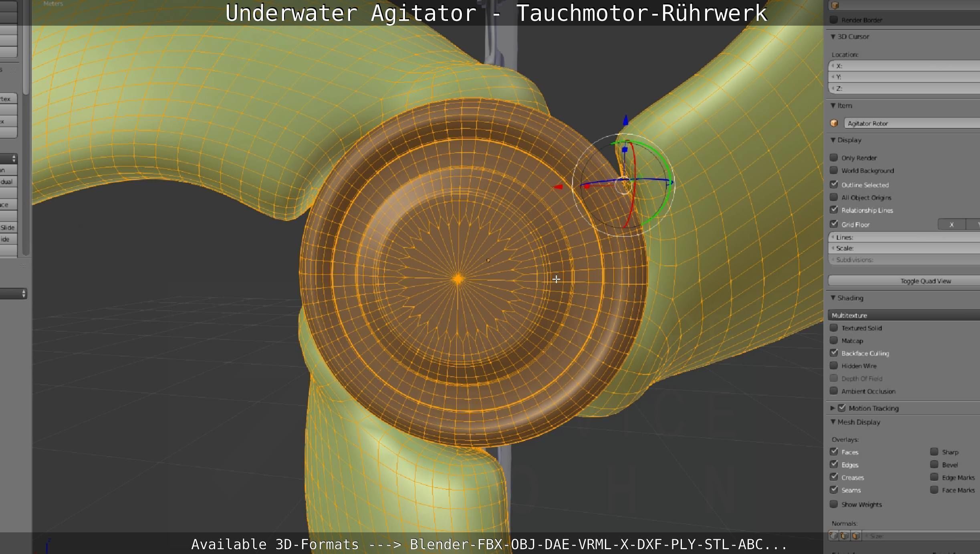Viewport: 980px width, 554px height.
Task: Enable Hidden Wire option
Action: pos(834,366)
